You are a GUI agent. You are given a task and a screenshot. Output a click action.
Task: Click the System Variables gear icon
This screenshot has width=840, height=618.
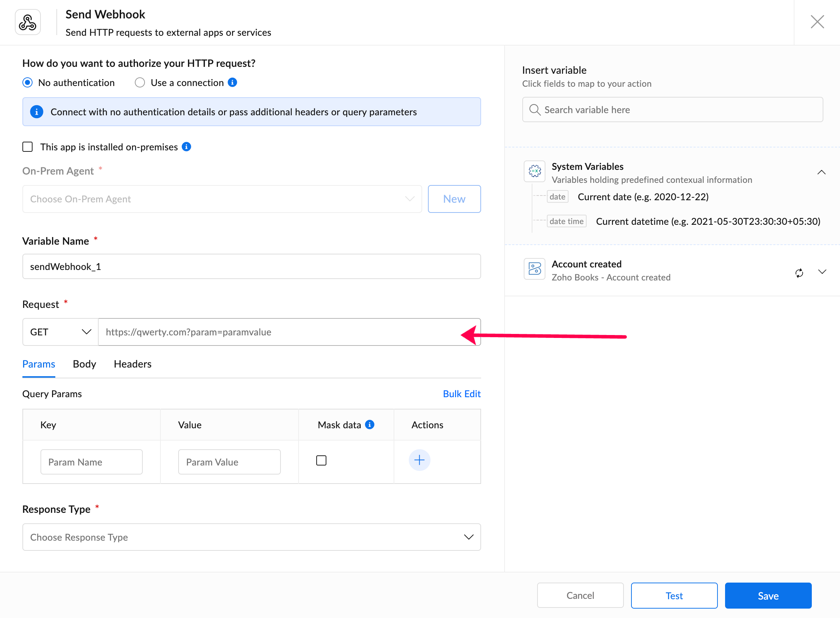click(x=534, y=171)
